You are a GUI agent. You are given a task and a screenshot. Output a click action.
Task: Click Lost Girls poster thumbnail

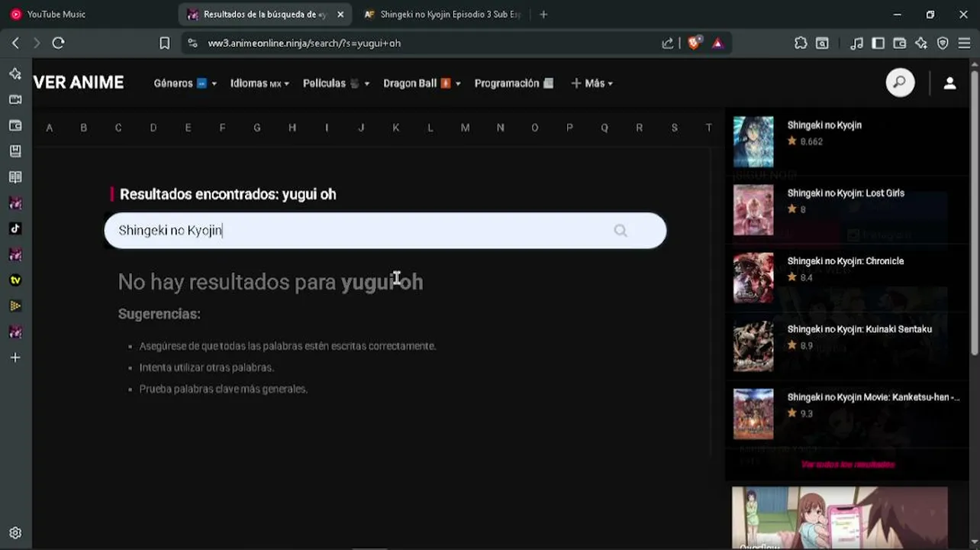tap(753, 210)
